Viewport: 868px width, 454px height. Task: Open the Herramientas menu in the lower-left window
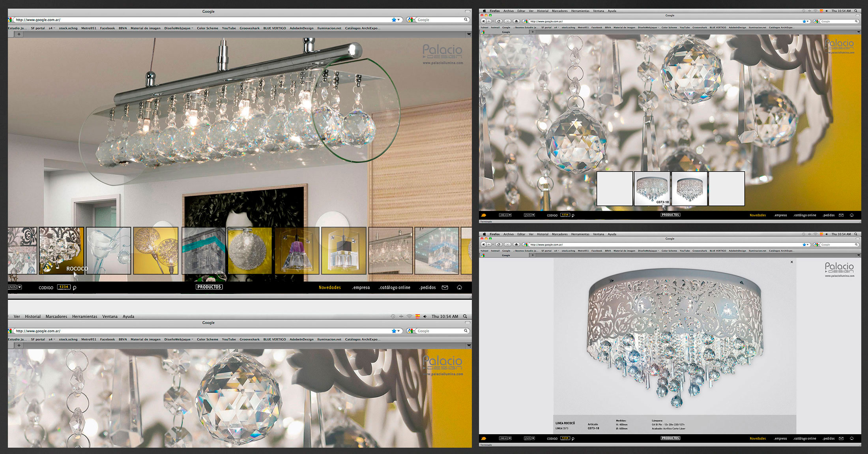pyautogui.click(x=84, y=316)
